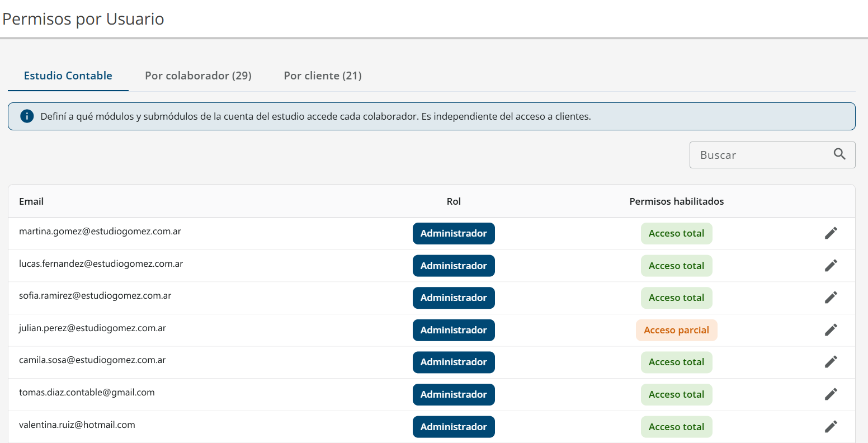Edit permissions for camila.sosa@estudiogomez.com.ar

click(x=831, y=362)
